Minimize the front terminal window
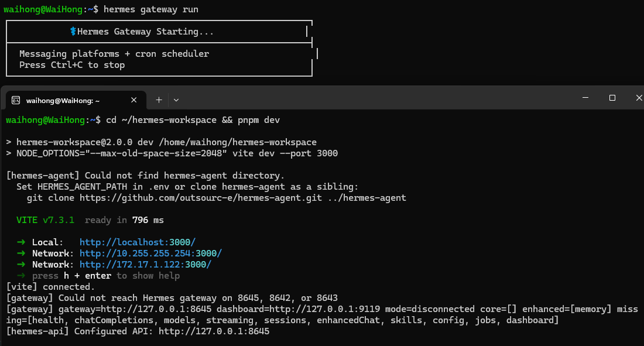 coord(585,98)
